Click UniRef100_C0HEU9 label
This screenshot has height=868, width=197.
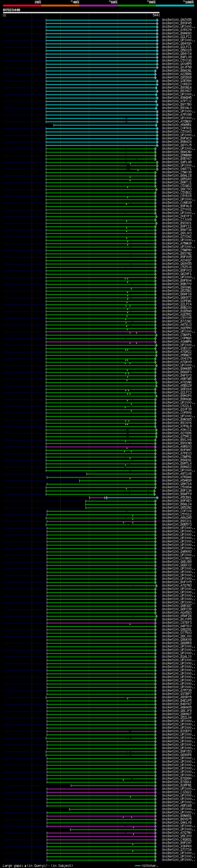pyautogui.click(x=177, y=203)
